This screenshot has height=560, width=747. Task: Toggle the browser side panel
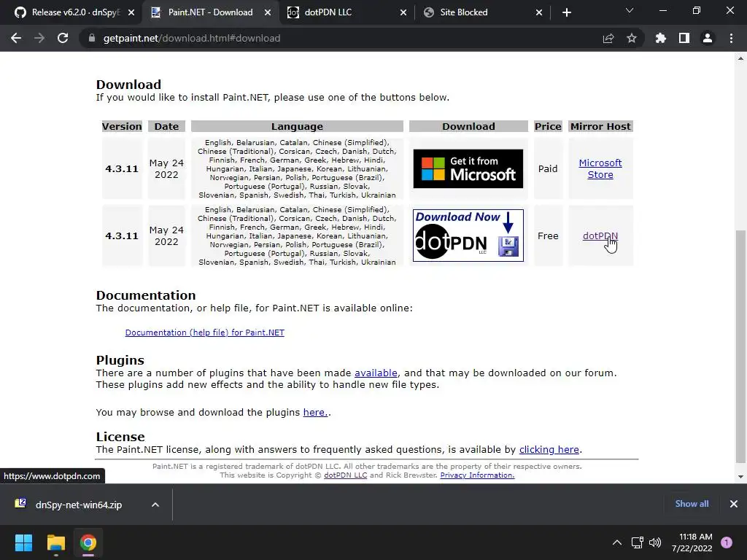pos(684,38)
